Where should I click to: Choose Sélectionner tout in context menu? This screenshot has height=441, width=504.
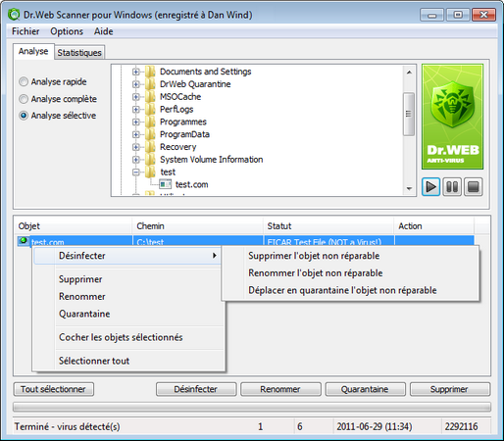click(94, 361)
